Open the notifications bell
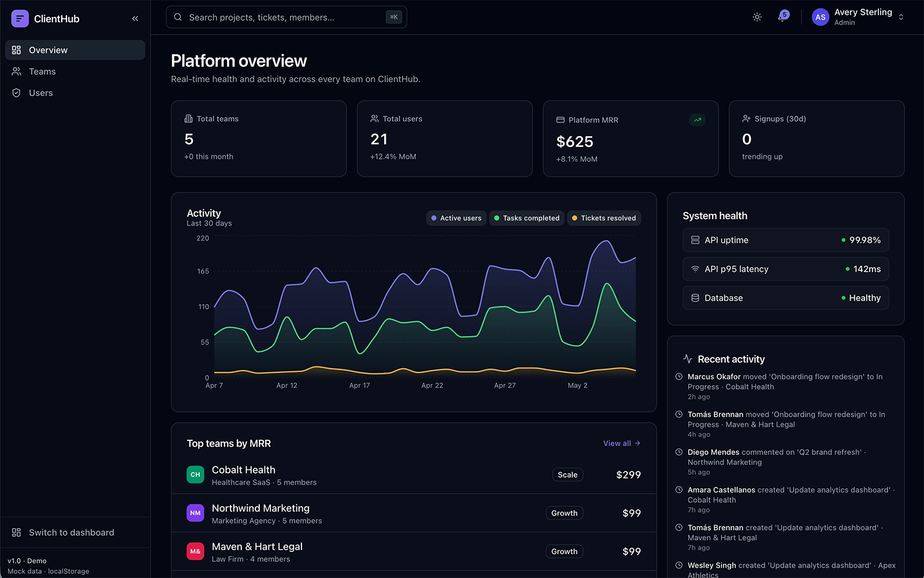Screen dimensions: 924x578 782,17
